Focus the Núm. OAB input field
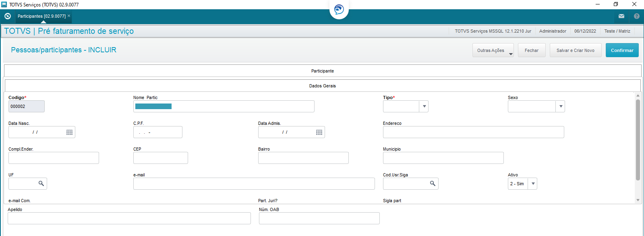This screenshot has width=644, height=236. pos(319,218)
